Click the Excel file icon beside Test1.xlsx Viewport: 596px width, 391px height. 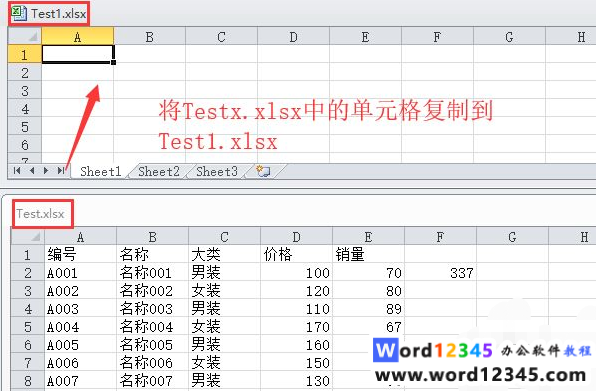point(18,13)
